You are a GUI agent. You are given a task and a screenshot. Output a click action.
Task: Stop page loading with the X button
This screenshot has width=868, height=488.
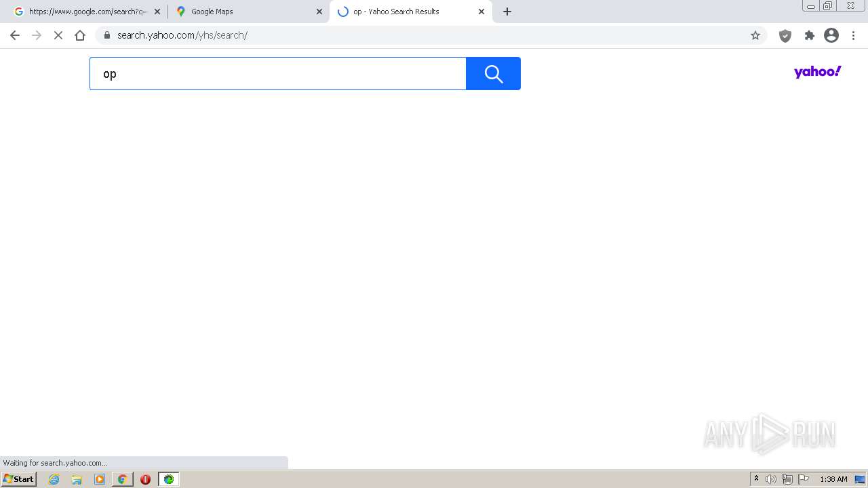(58, 35)
